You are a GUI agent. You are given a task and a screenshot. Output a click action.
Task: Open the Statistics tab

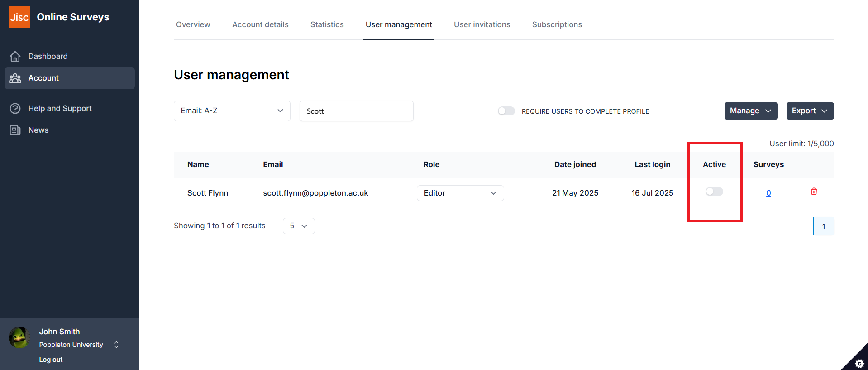(x=327, y=24)
